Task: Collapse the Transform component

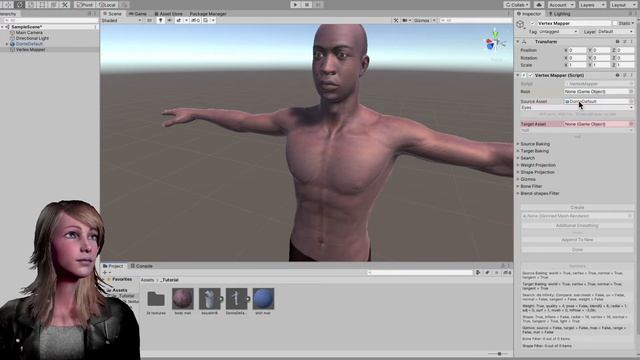Action: click(x=518, y=42)
